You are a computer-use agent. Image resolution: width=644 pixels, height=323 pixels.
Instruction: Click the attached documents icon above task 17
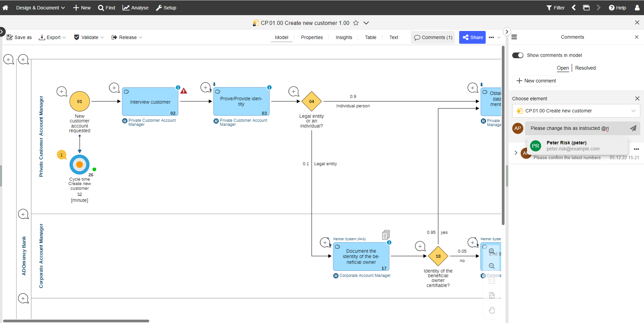[x=386, y=235]
